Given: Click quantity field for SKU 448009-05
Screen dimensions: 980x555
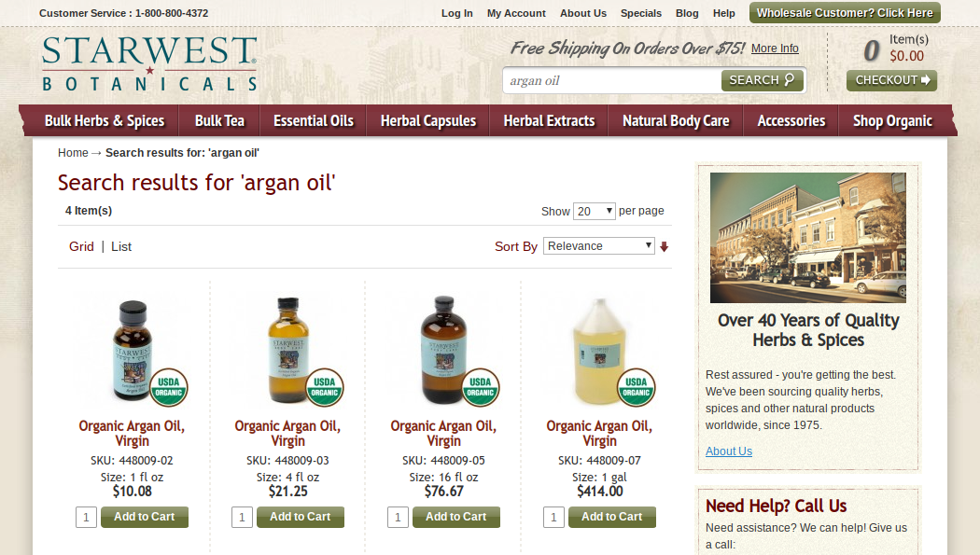Looking at the screenshot, I should 398,517.
